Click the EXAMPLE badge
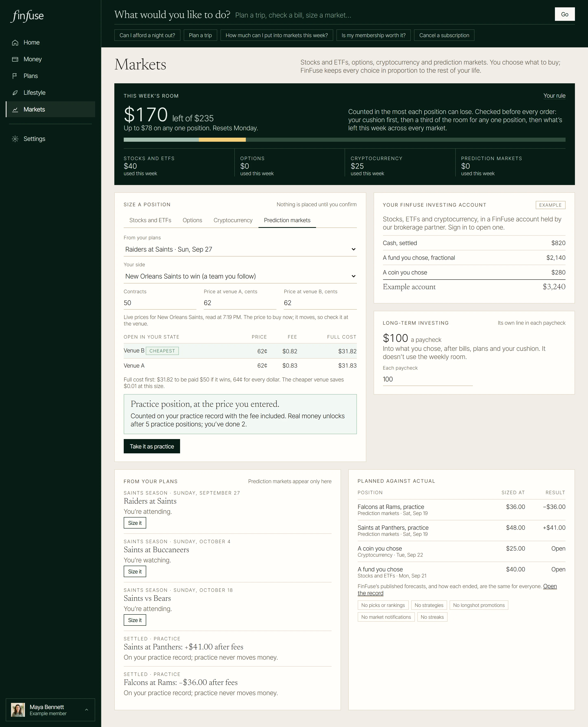Image resolution: width=588 pixels, height=727 pixels. coord(550,205)
